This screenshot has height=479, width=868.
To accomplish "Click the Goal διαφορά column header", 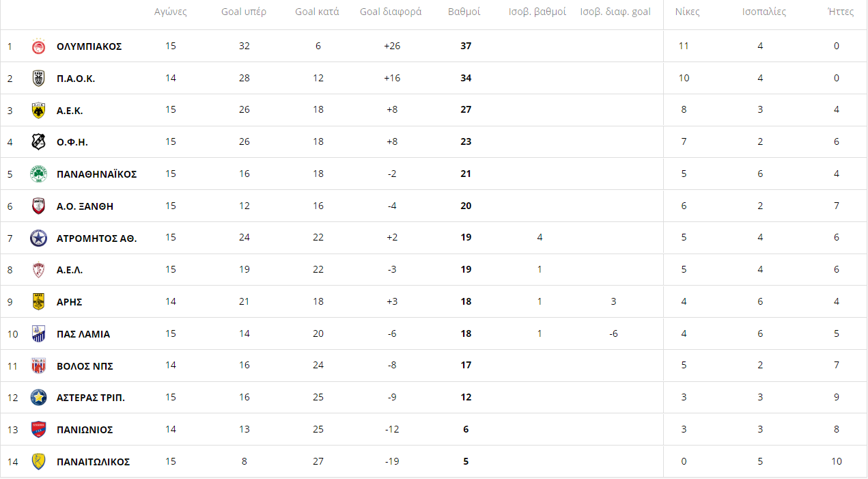I will [x=391, y=12].
